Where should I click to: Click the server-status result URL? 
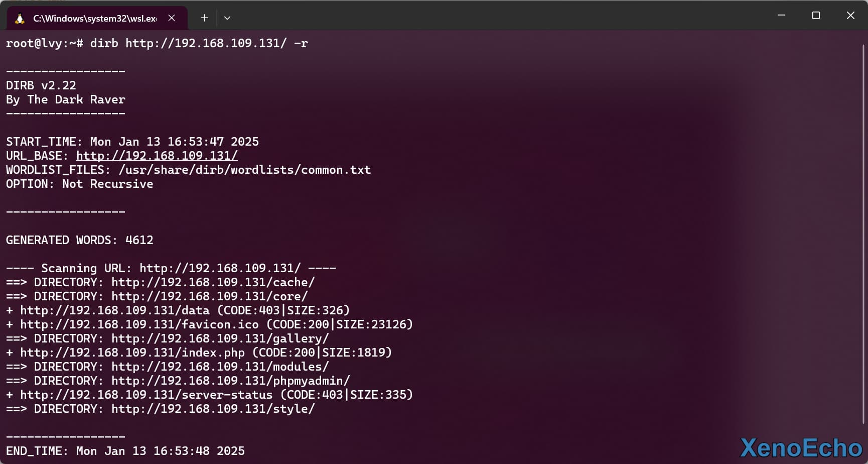click(x=147, y=395)
